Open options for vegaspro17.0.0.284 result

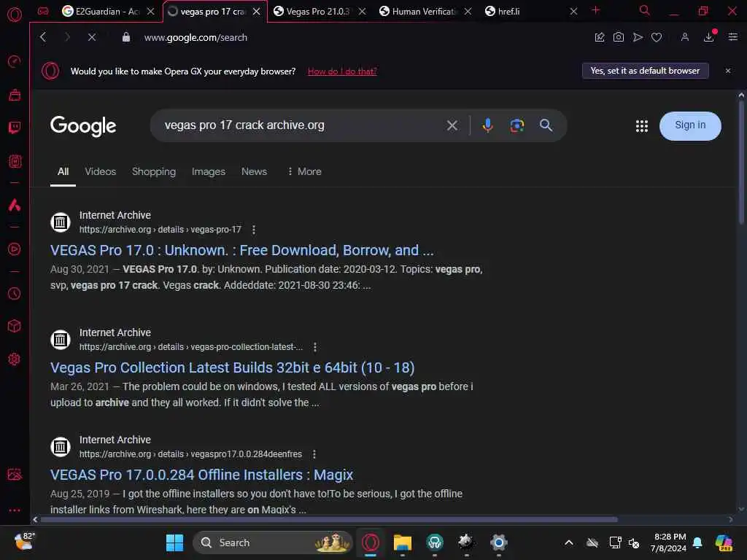pyautogui.click(x=314, y=454)
